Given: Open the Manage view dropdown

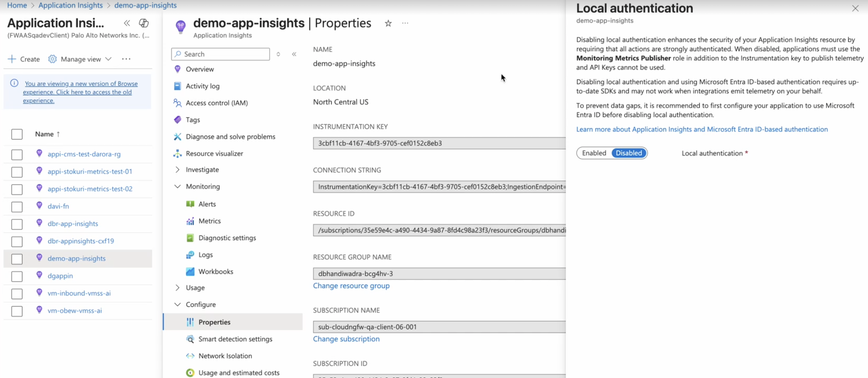Looking at the screenshot, I should [80, 59].
